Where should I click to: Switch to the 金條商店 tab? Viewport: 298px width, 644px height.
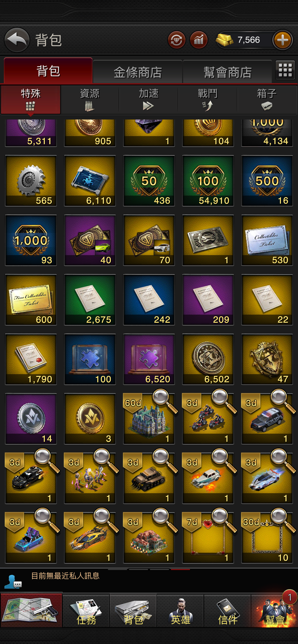(x=138, y=72)
